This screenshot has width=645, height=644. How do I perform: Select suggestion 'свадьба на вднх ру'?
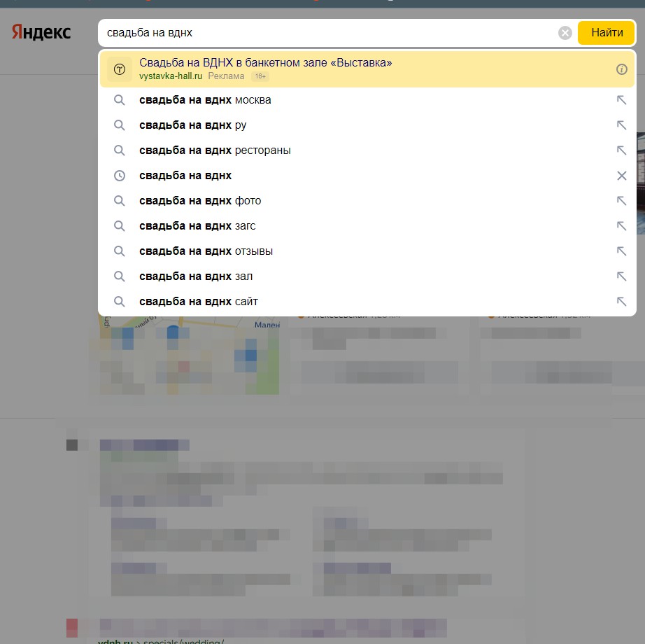tap(367, 125)
